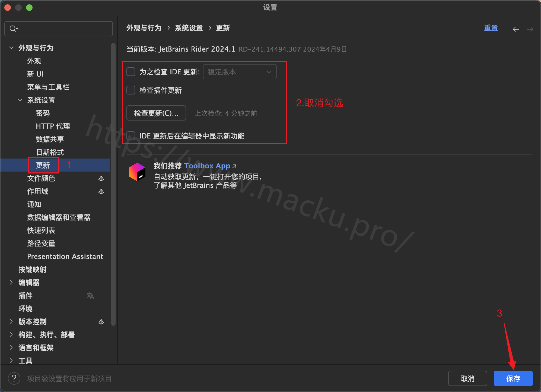The image size is (541, 392).
Task: Collapse the 外观与行为 tree section
Action: pyautogui.click(x=11, y=48)
